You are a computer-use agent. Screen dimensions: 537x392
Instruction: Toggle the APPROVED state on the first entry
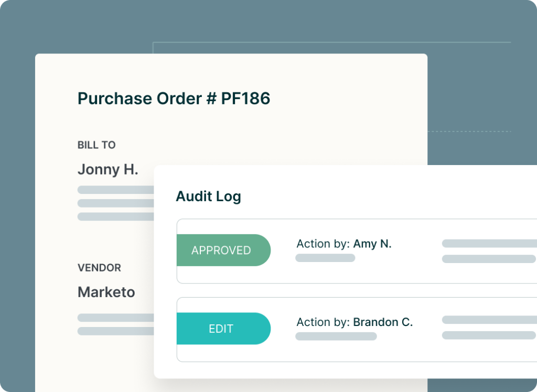click(223, 250)
